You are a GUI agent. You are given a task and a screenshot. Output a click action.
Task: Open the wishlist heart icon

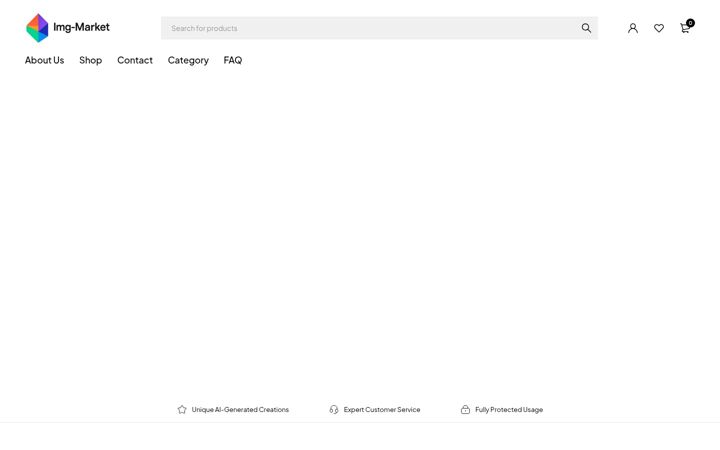(x=659, y=28)
